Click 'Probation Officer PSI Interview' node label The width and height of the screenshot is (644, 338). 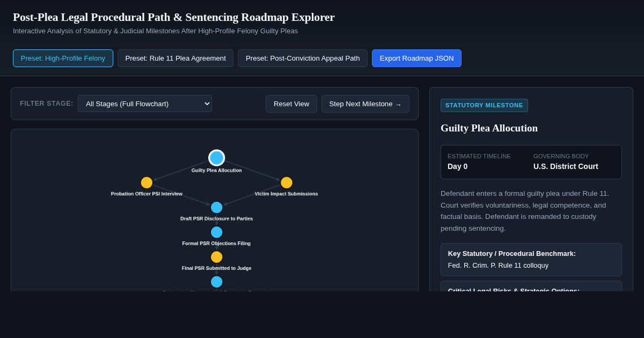tap(147, 194)
